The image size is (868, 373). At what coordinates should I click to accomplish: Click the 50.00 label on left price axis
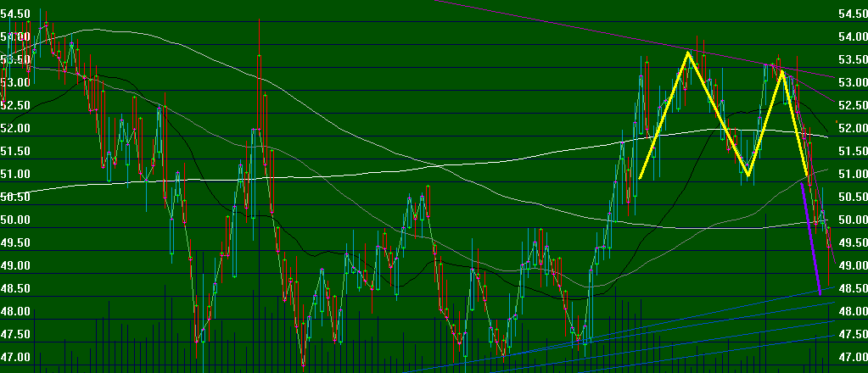click(15, 220)
